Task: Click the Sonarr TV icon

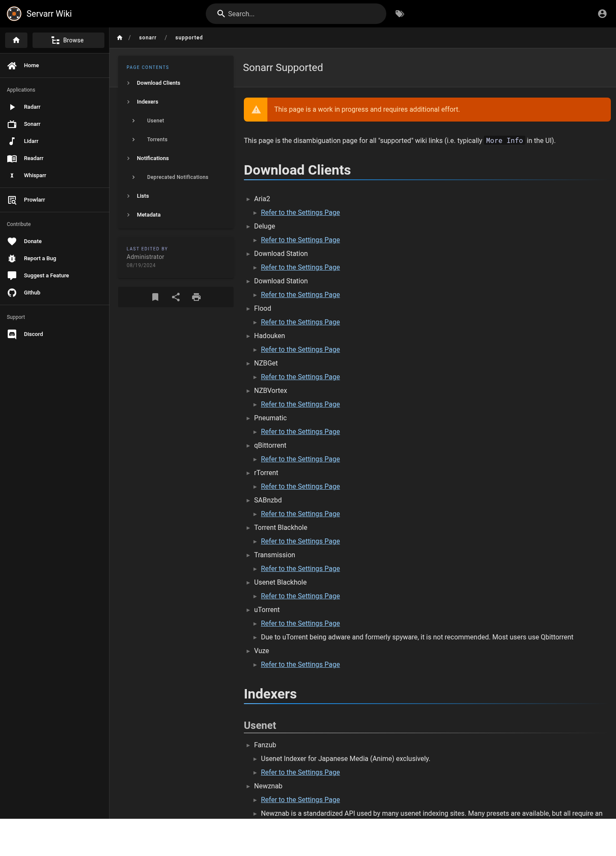Action: (12, 124)
